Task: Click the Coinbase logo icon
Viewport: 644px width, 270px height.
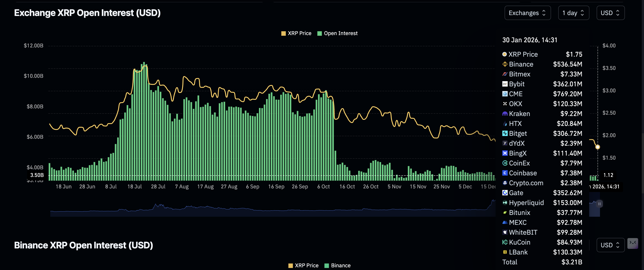Action: click(505, 173)
